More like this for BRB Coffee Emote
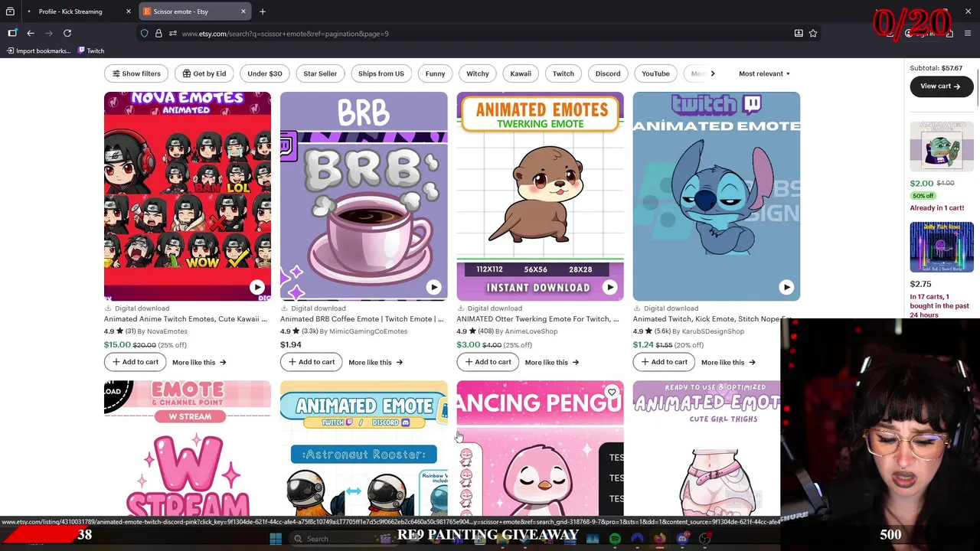Viewport: 980px width, 551px height. click(375, 362)
